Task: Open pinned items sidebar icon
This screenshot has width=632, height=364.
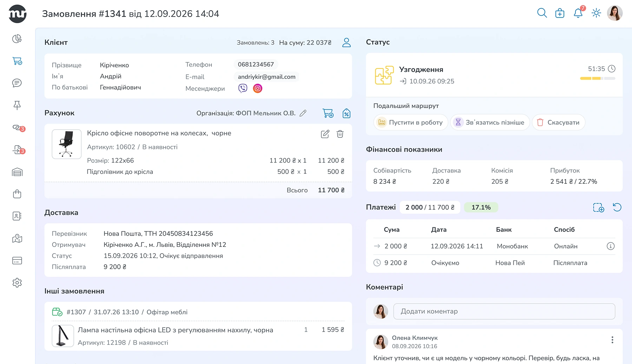Action: point(17,105)
